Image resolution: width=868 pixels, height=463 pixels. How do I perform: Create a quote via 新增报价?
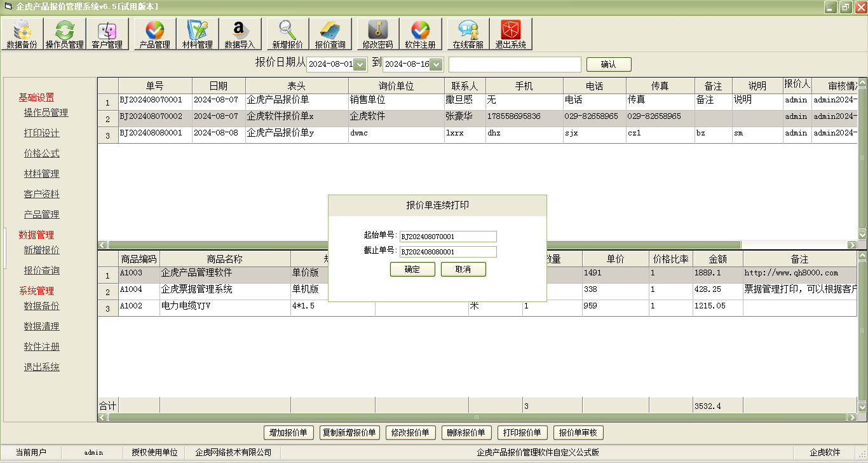click(287, 33)
